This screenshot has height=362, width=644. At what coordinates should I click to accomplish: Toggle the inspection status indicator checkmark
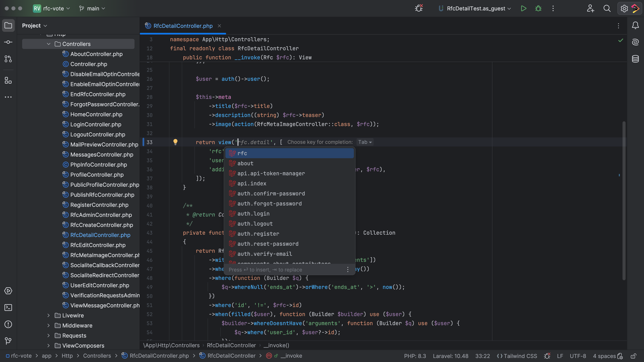[621, 40]
